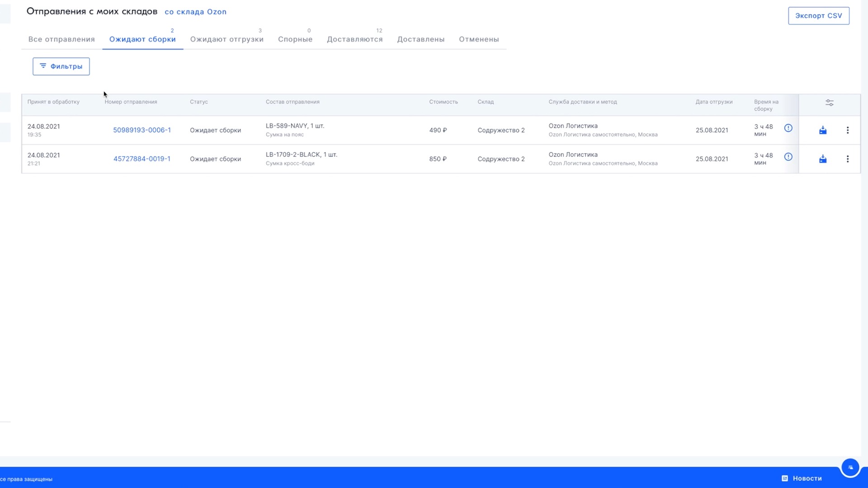Open the Фильтры filter panel
Image resolution: width=868 pixels, height=488 pixels.
pos(61,66)
